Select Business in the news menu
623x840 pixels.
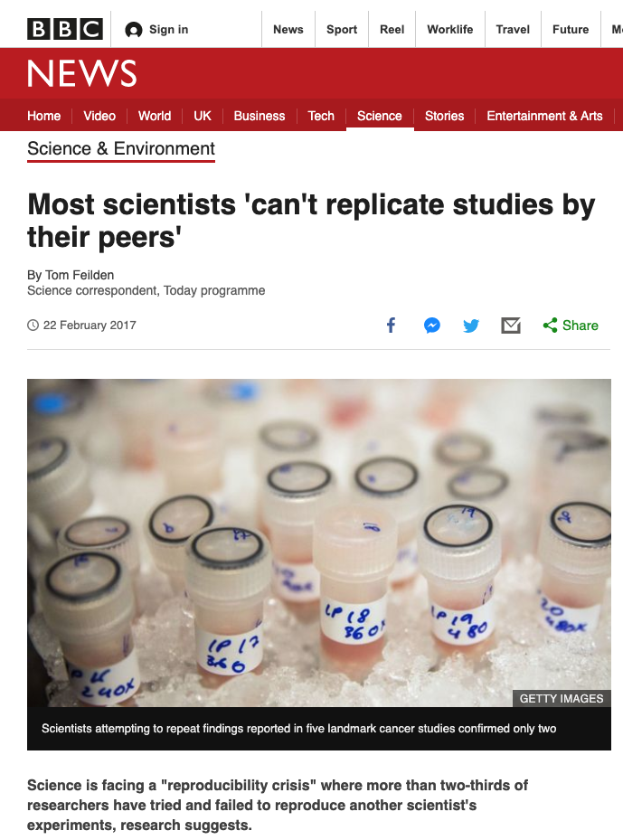click(260, 116)
